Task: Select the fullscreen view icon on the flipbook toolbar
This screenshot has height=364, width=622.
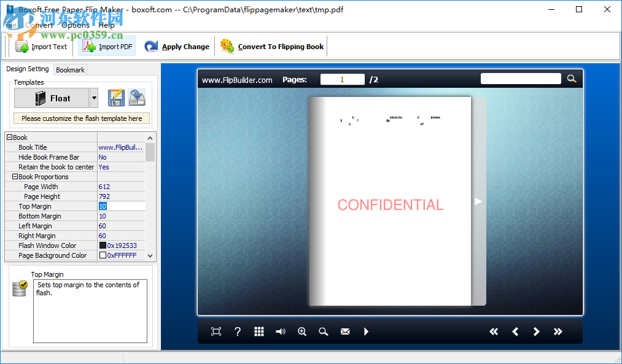Action: coord(216,331)
